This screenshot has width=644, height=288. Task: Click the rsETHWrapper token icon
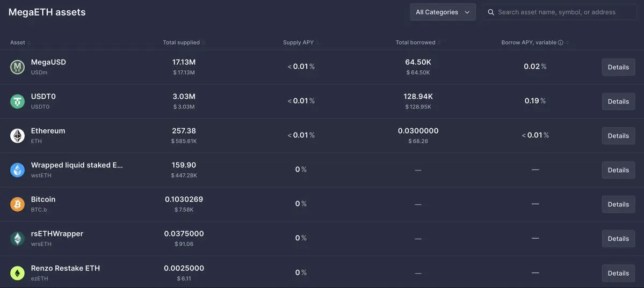pyautogui.click(x=17, y=239)
